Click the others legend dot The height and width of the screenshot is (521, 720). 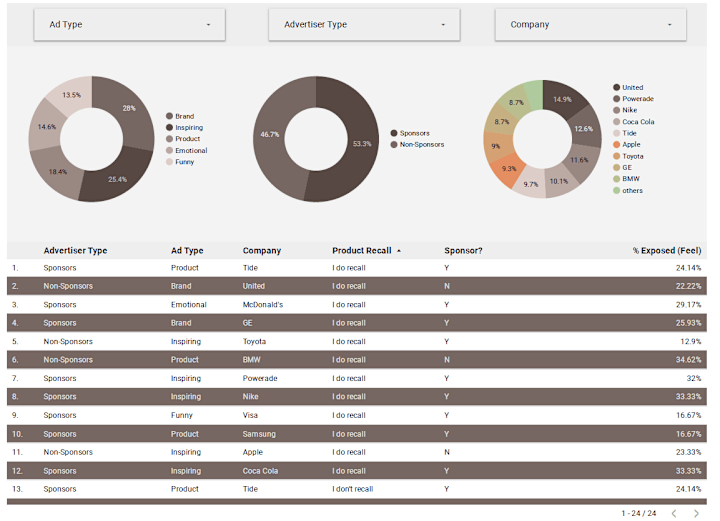617,190
